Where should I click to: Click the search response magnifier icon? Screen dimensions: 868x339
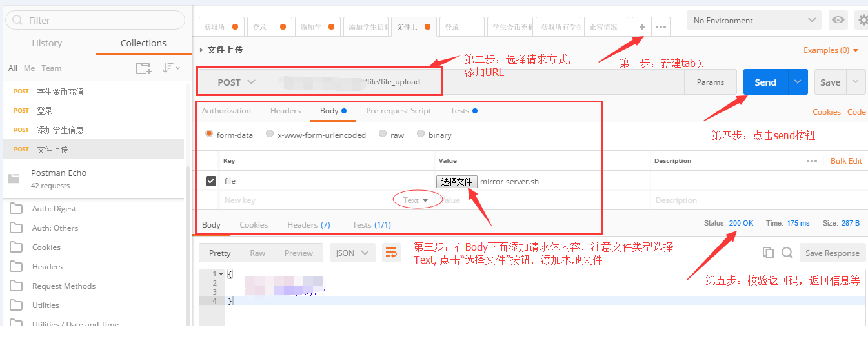[787, 253]
